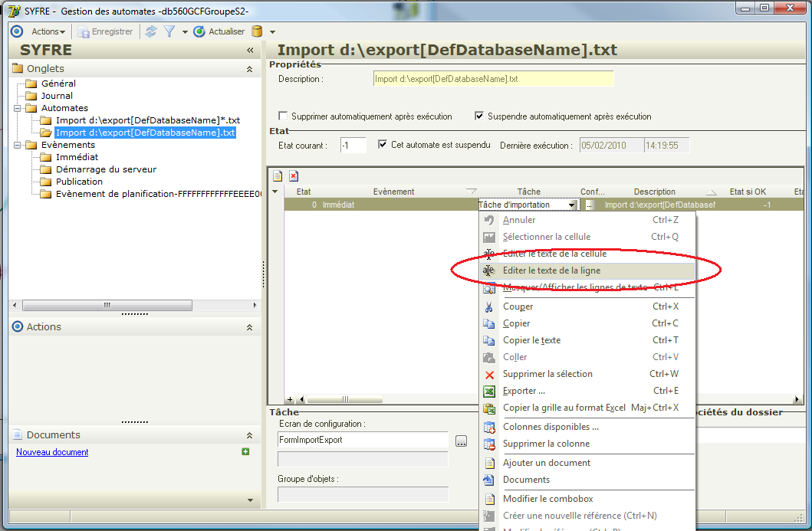Select Evènement de planification tree item
This screenshot has width=812, height=531.
point(158,194)
